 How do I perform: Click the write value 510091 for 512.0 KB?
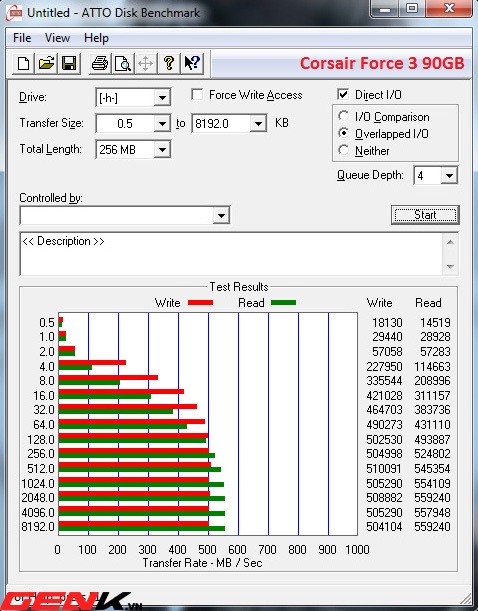pyautogui.click(x=384, y=468)
